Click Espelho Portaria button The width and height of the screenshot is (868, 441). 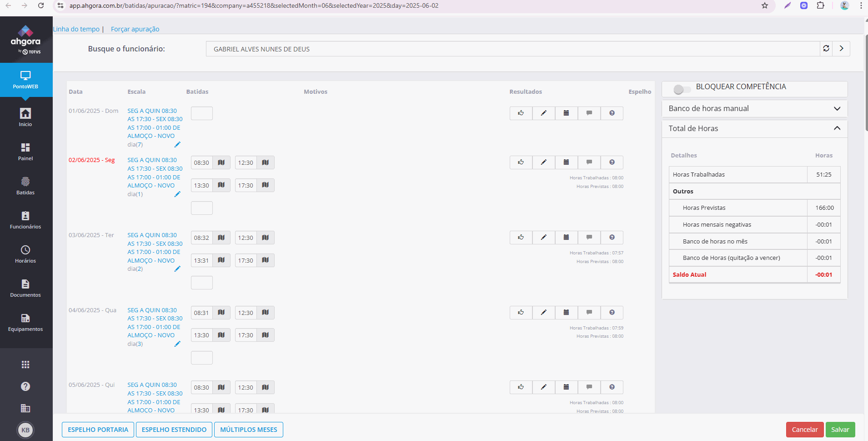[x=98, y=430]
